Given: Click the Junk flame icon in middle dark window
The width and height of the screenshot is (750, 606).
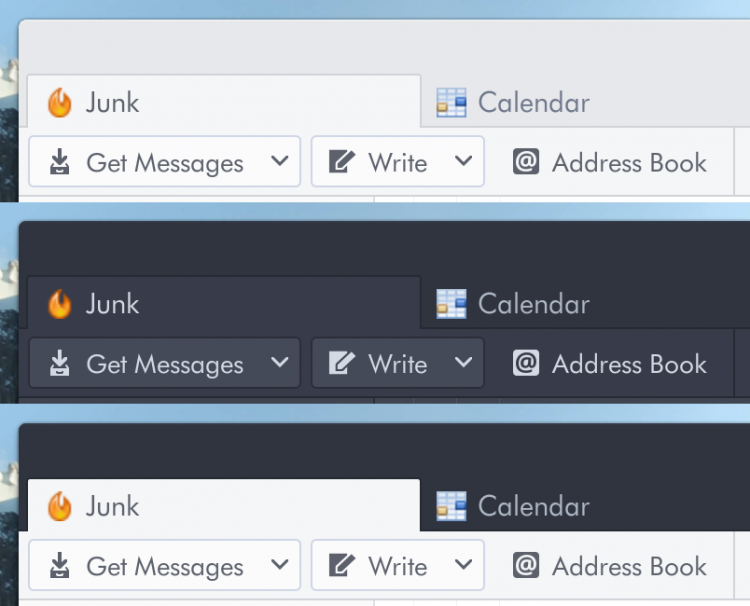Looking at the screenshot, I should [60, 304].
